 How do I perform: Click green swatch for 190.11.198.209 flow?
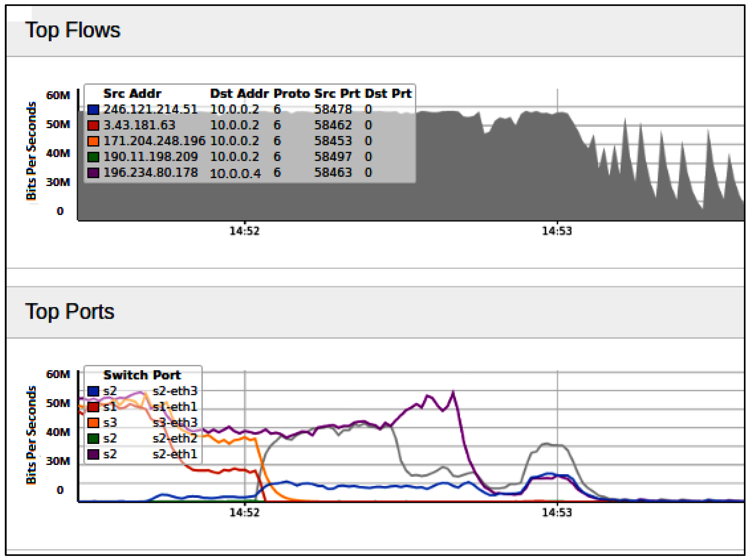pos(93,157)
